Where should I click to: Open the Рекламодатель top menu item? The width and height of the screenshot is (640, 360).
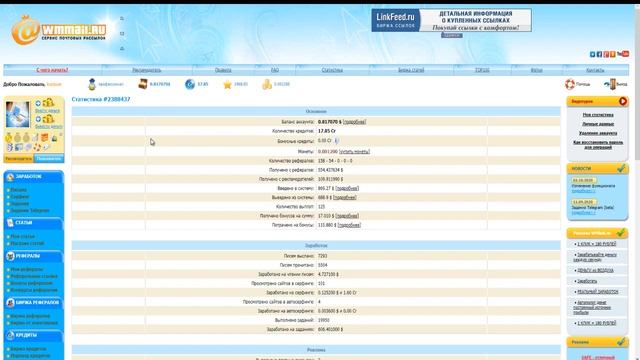coord(147,70)
